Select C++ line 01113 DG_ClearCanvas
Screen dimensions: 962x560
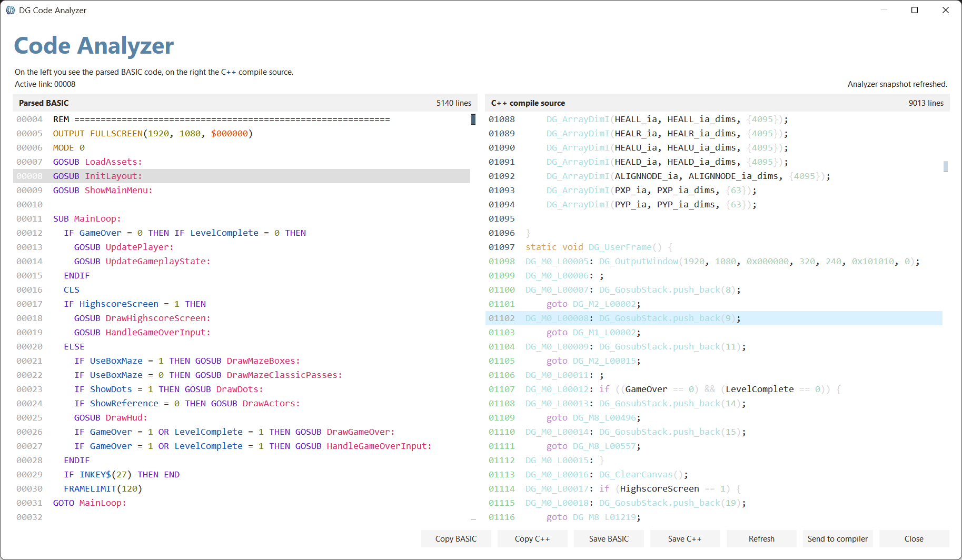[714, 474]
